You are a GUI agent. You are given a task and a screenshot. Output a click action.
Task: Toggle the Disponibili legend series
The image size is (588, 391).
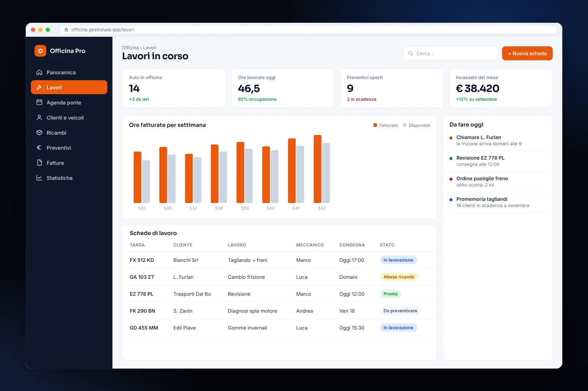coord(416,125)
